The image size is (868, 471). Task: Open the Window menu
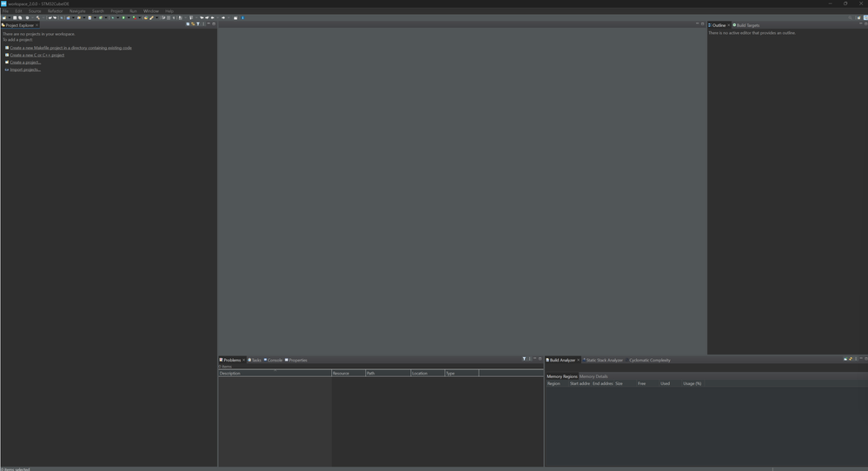pos(151,11)
